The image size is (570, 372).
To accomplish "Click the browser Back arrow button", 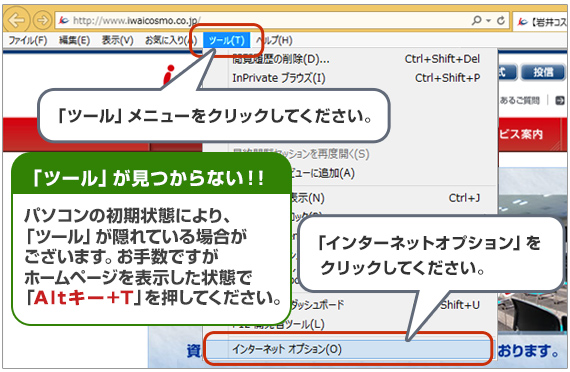I will click(16, 20).
